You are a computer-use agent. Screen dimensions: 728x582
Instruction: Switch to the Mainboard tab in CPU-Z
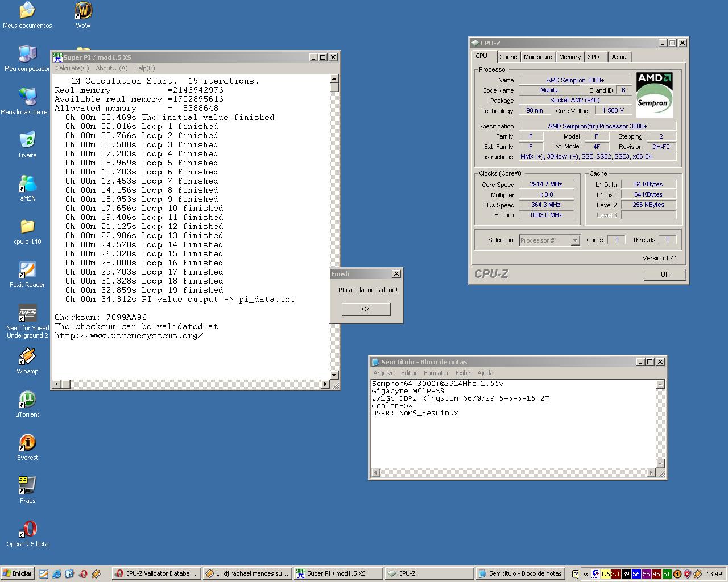click(538, 57)
